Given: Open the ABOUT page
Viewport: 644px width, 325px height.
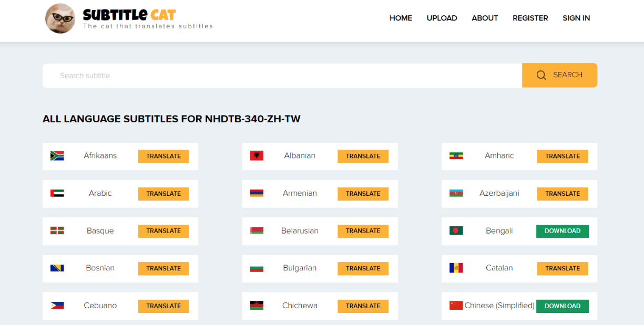Looking at the screenshot, I should pos(485,18).
